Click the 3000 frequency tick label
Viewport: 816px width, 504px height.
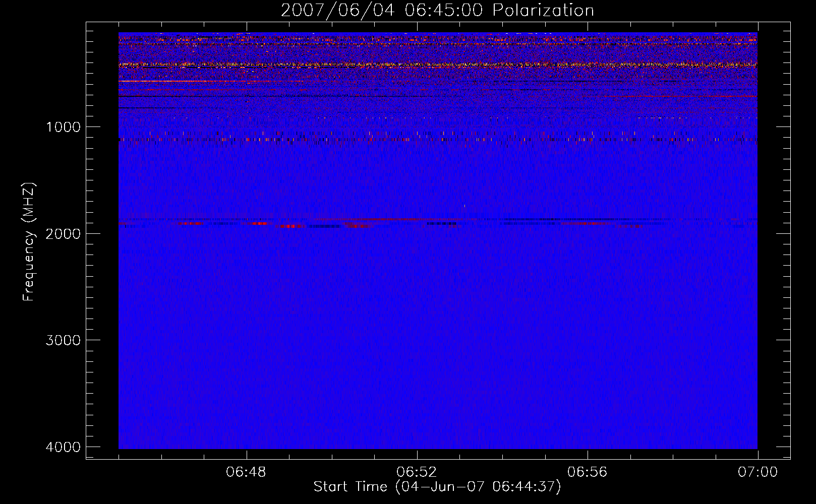[x=63, y=340]
